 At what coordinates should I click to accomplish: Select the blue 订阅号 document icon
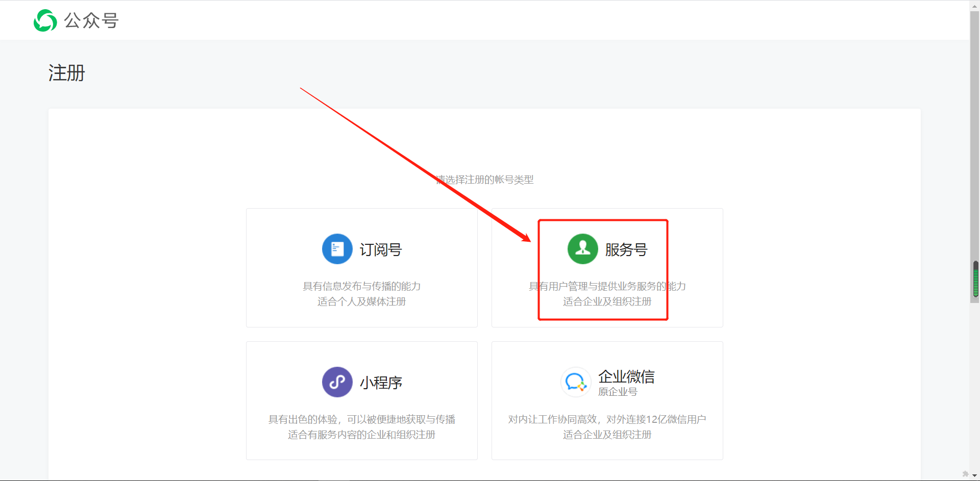(337, 249)
